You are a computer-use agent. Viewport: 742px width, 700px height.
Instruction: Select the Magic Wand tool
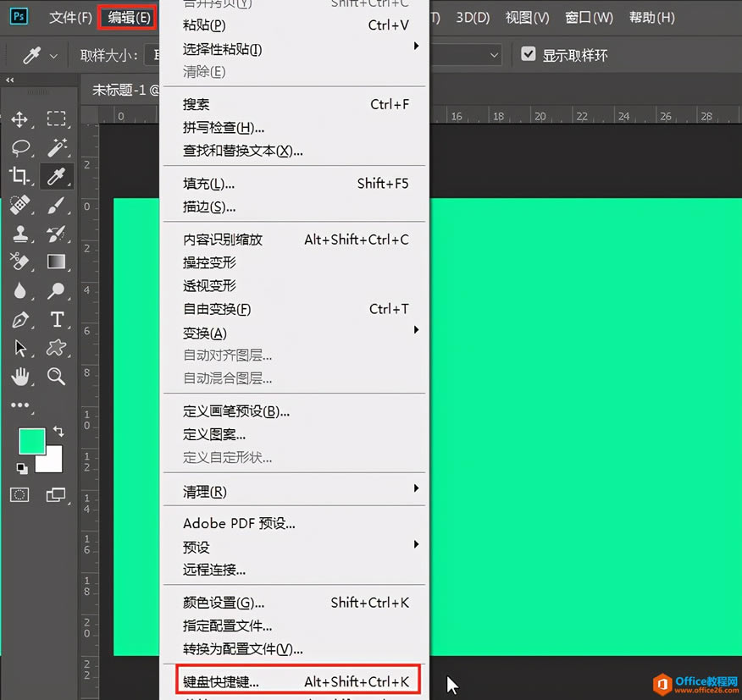point(57,147)
